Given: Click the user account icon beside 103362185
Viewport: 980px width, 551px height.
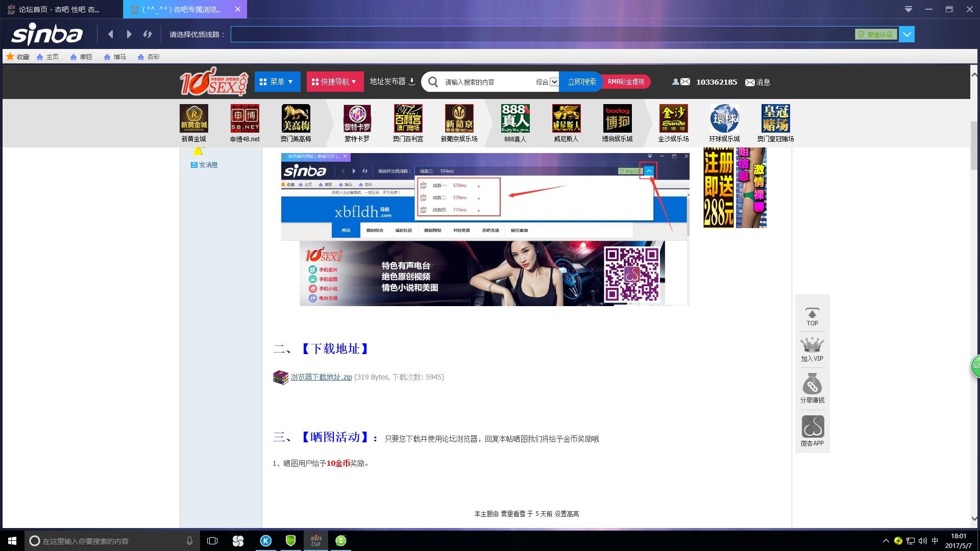Looking at the screenshot, I should click(676, 82).
